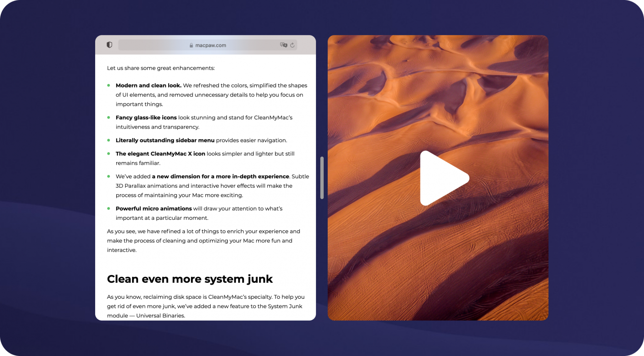The height and width of the screenshot is (356, 644).
Task: Click the lock icon beside macpaw.com
Action: pyautogui.click(x=191, y=45)
